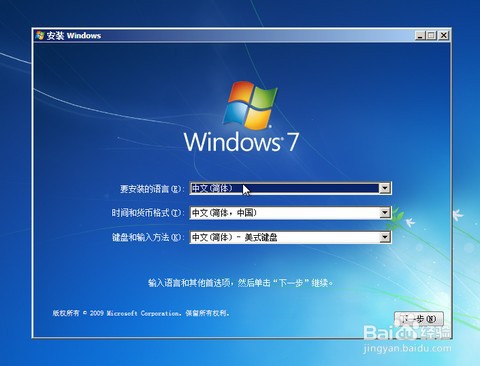The height and width of the screenshot is (366, 480).
Task: Click the Windows setup icon in title bar
Action: pos(40,35)
